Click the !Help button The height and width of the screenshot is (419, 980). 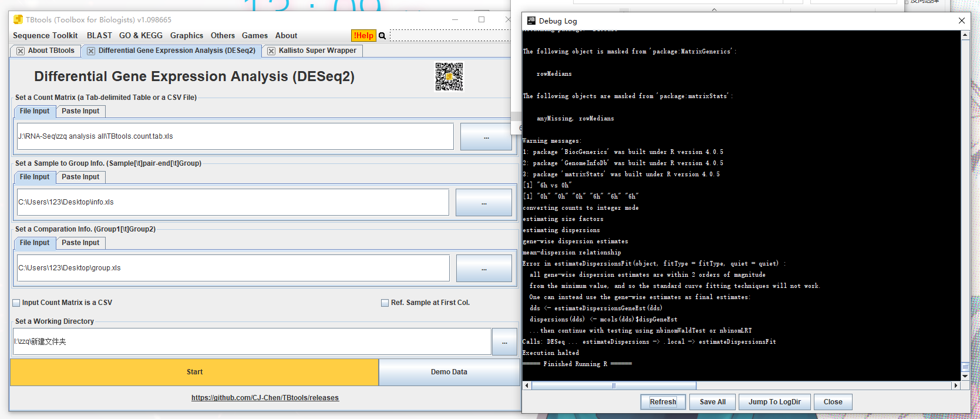coord(363,36)
